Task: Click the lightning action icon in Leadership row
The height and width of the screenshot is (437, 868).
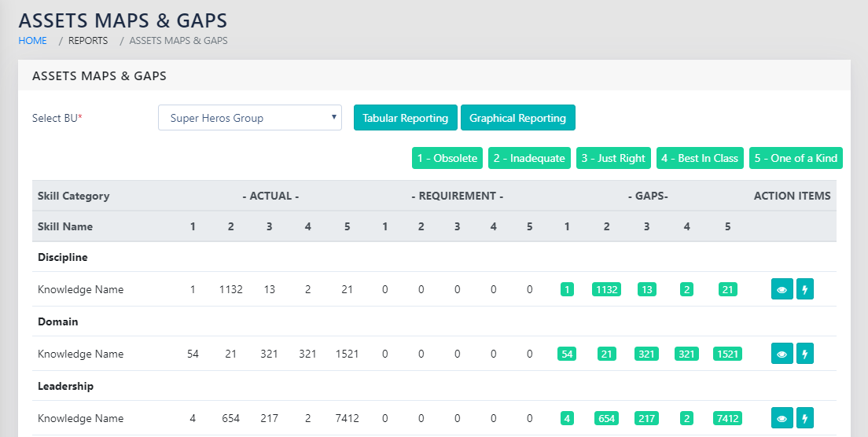Action: coord(804,418)
